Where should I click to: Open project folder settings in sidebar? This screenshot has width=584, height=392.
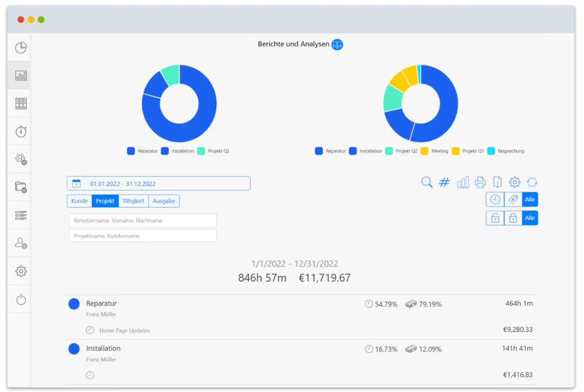point(21,188)
